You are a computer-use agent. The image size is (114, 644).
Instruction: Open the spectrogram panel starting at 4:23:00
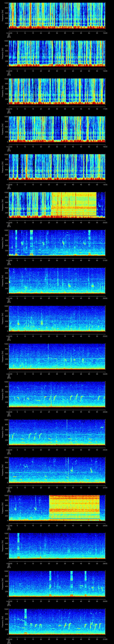click(x=57, y=357)
